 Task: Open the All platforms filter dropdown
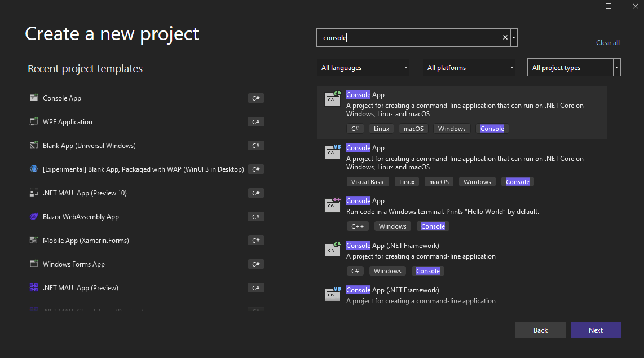469,67
